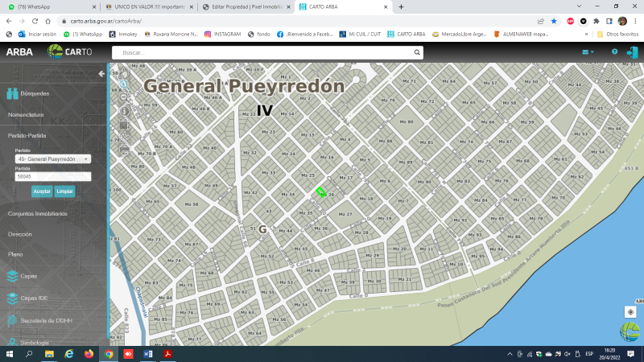Click the red adblock extension icon
Image resolution: width=644 pixels, height=362 pixels.
[x=571, y=21]
